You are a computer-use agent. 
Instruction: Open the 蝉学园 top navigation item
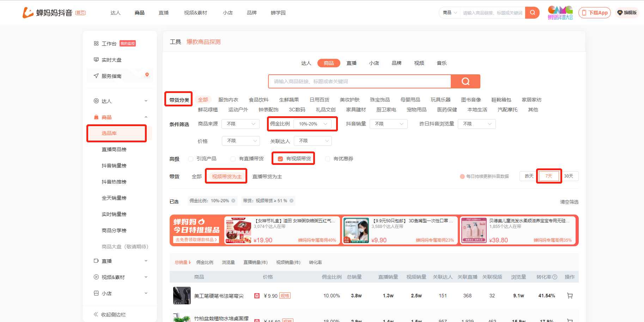[x=278, y=13]
